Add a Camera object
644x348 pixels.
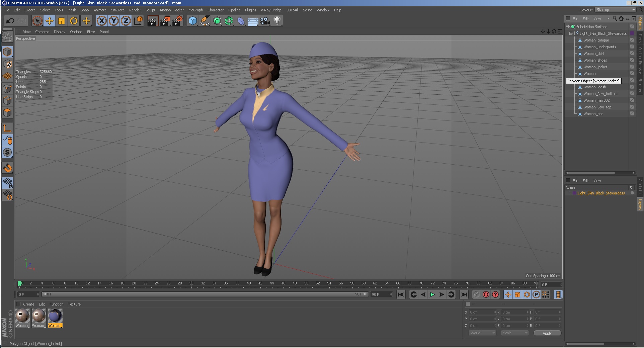coord(265,21)
